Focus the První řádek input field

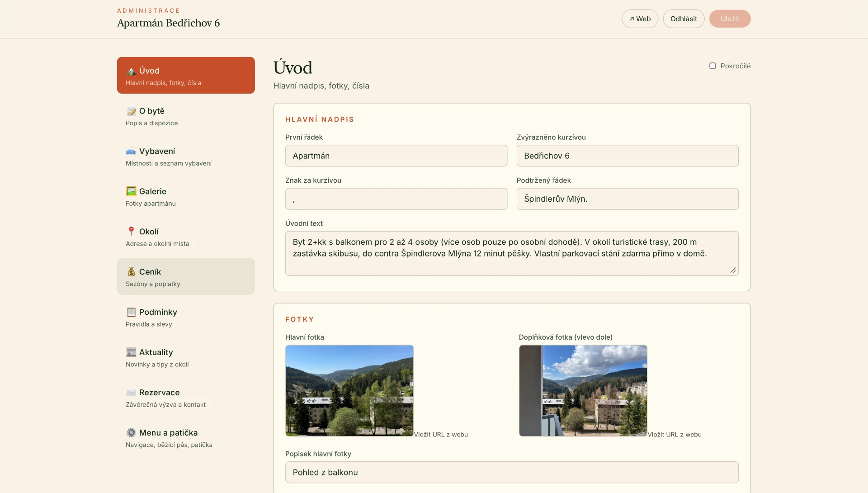click(x=396, y=156)
